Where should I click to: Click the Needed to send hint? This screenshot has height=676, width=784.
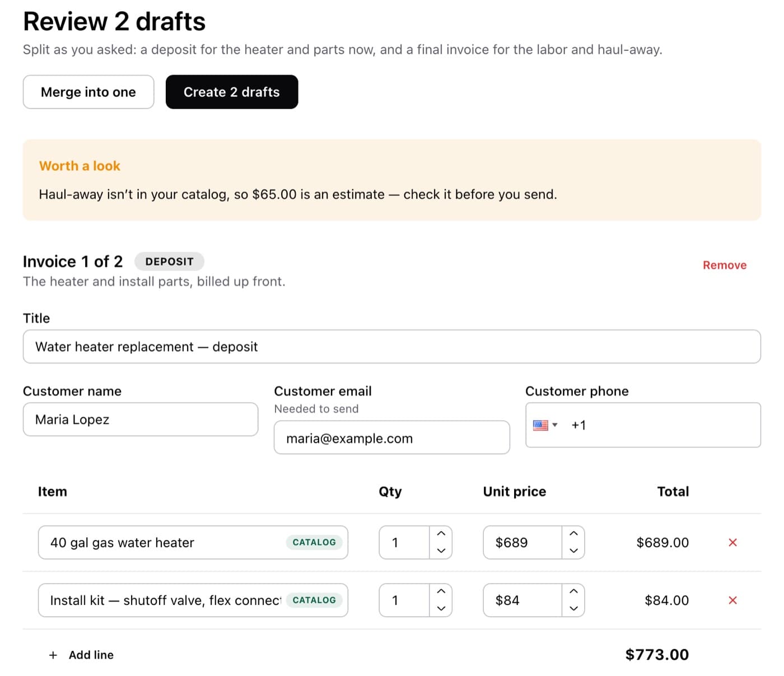pyautogui.click(x=316, y=409)
